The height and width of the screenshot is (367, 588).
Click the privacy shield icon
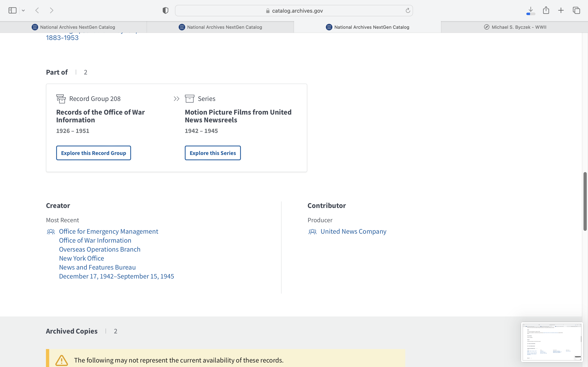pos(165,10)
